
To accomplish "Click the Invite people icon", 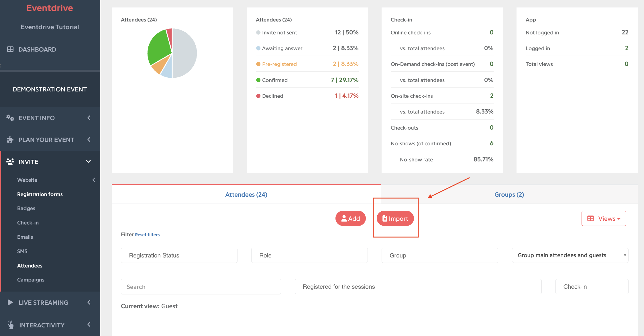I will (x=10, y=162).
